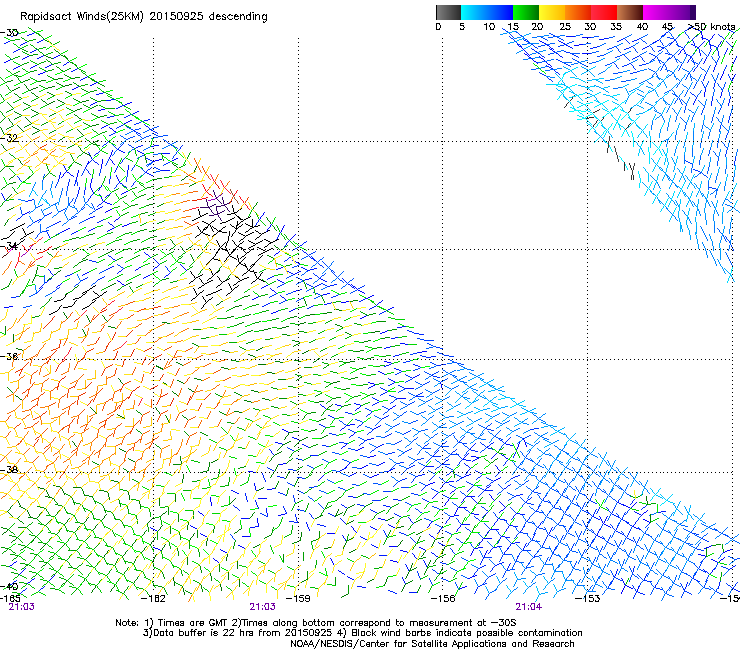This screenshot has width=740, height=650.
Task: Select the orange 25-30 knots legend swatch
Action: coord(578,12)
